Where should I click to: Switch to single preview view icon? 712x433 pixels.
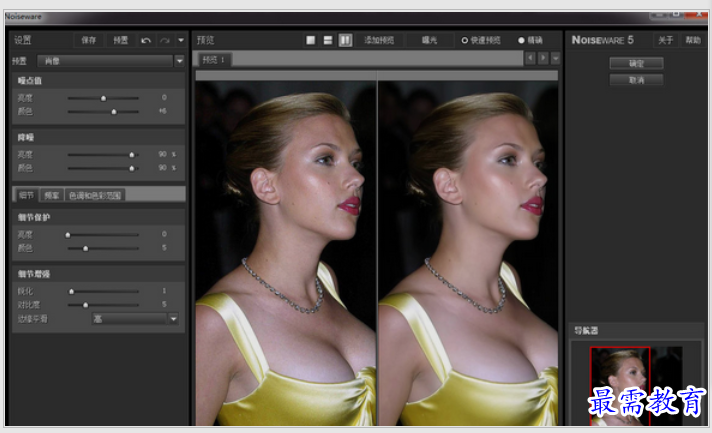point(311,40)
